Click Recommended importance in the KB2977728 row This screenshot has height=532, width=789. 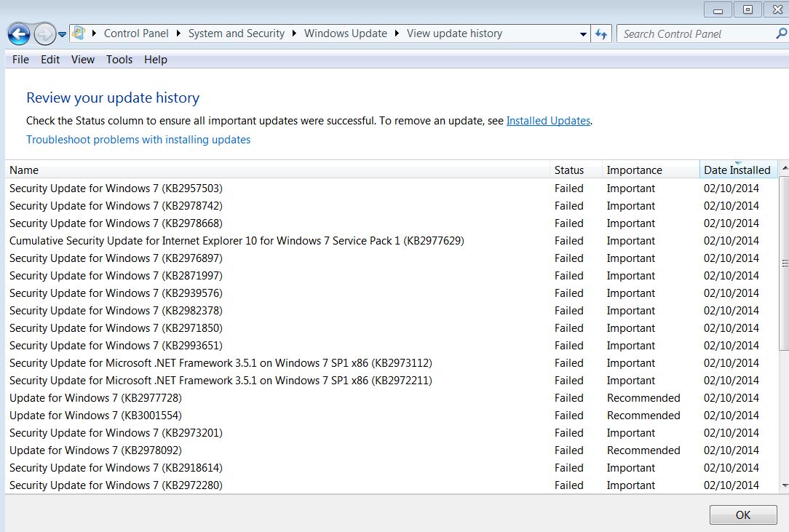(643, 398)
